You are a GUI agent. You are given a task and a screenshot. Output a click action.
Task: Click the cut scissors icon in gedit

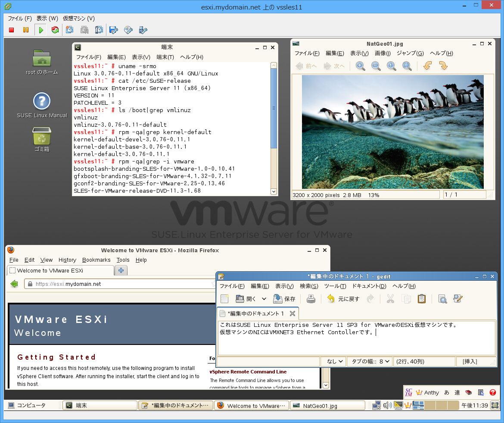(390, 299)
